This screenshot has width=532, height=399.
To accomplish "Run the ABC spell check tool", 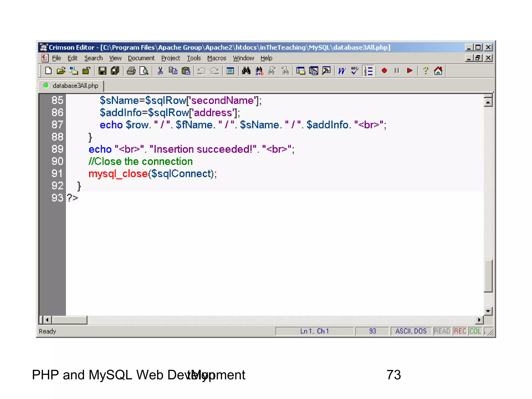I will pos(355,71).
